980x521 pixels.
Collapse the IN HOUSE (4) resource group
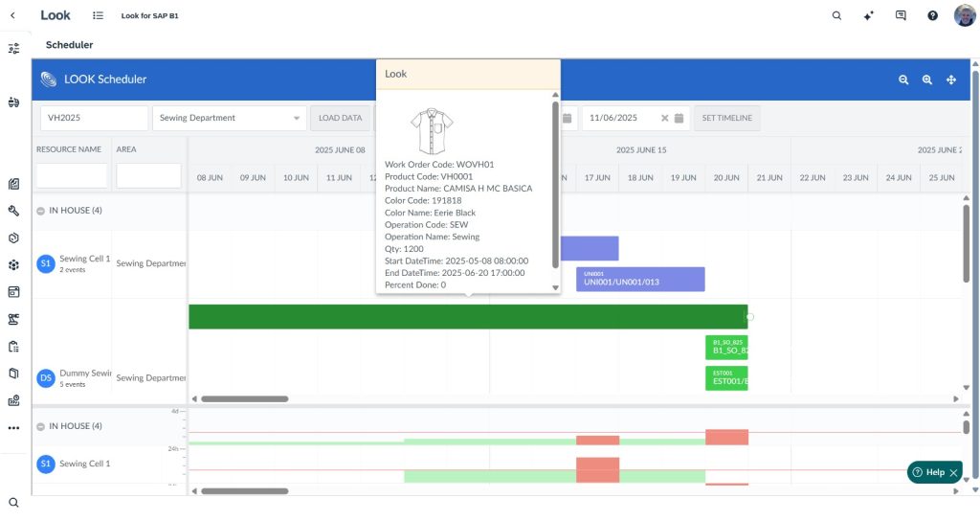(41, 211)
